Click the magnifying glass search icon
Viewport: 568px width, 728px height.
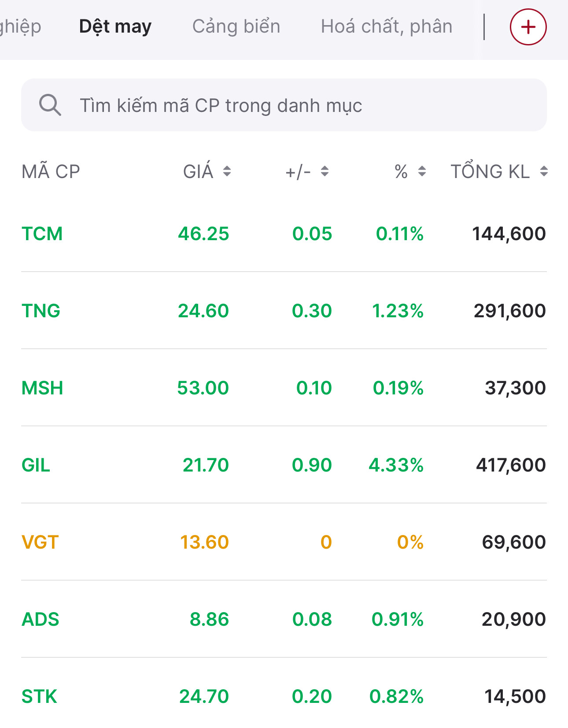50,105
